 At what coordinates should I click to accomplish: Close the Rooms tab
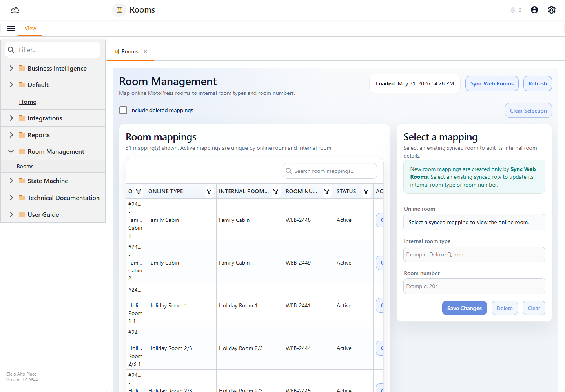coord(145,51)
